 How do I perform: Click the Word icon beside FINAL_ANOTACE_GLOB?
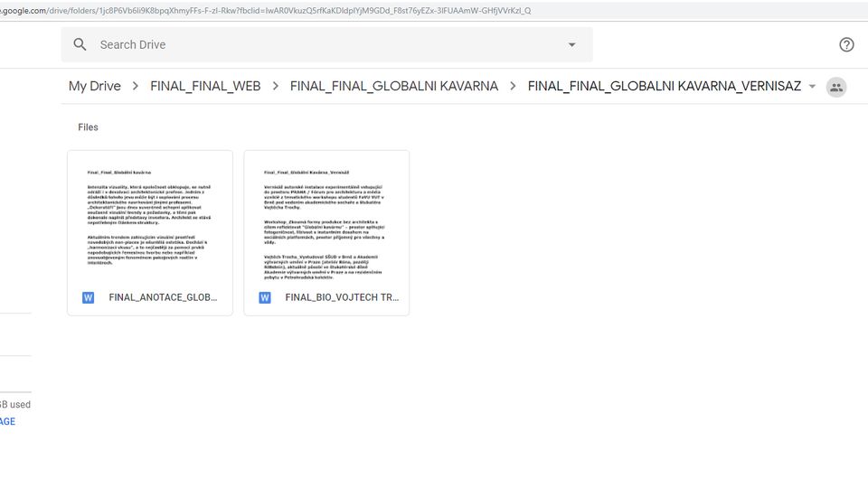[89, 297]
